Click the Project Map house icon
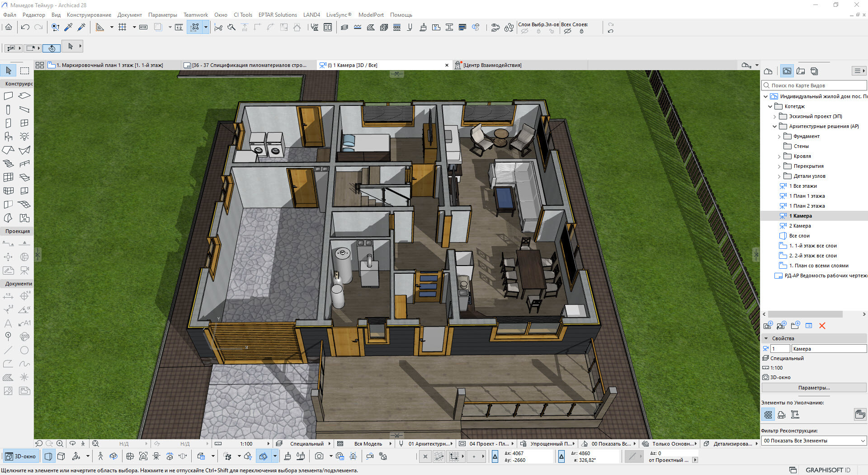Viewport: 868px width, 475px height. [x=768, y=71]
